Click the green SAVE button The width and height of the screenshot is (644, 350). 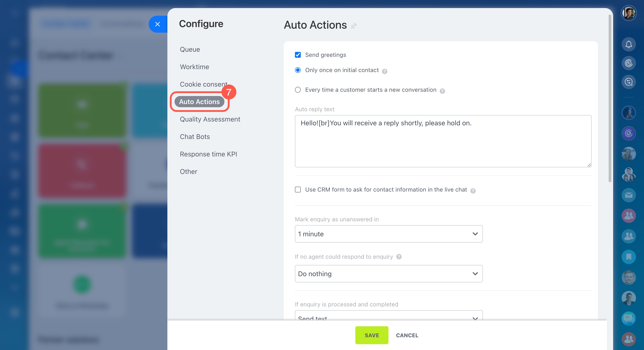(372, 335)
